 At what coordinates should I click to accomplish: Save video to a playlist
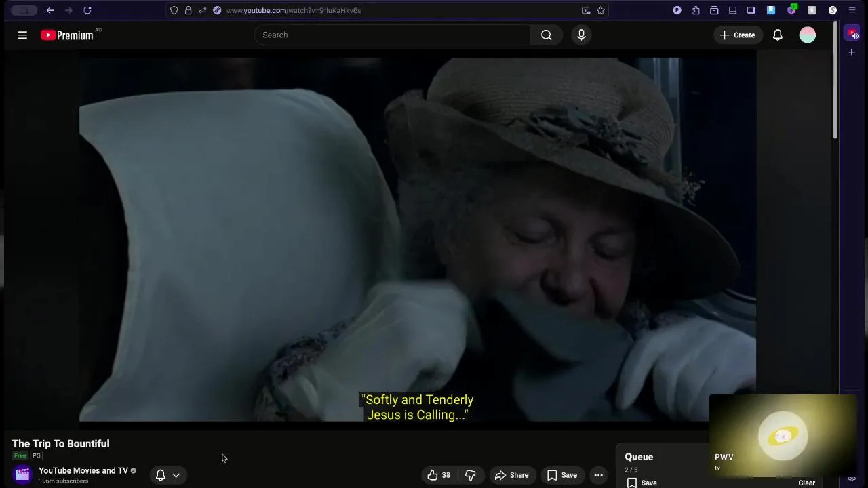coord(562,475)
